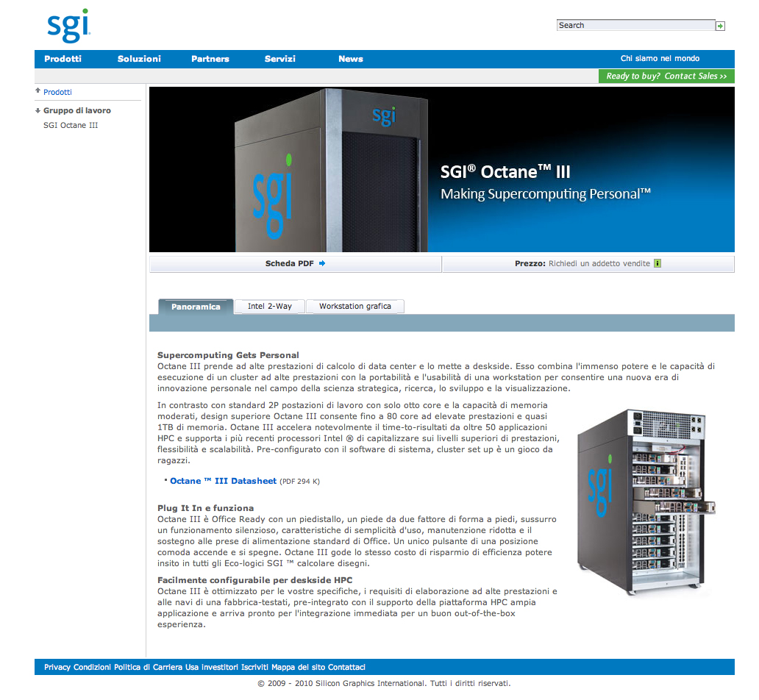Viewport: 759px width, 700px height.
Task: Click the Making Supercomputing Personal banner tagline
Action: click(x=546, y=194)
